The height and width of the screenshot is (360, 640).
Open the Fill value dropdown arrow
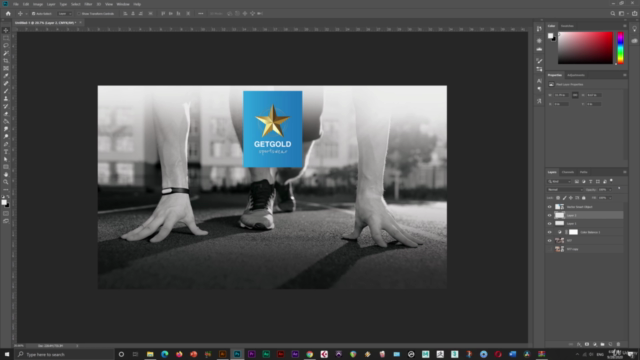pos(610,198)
